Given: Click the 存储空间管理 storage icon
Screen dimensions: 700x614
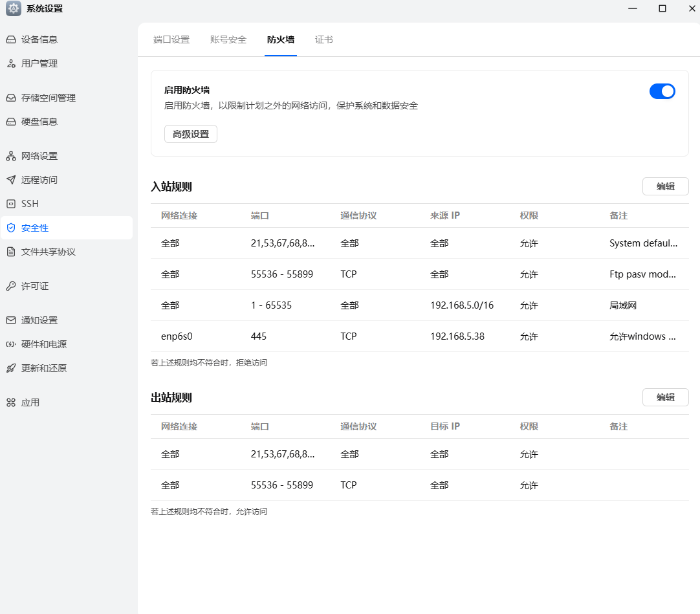Looking at the screenshot, I should [11, 98].
